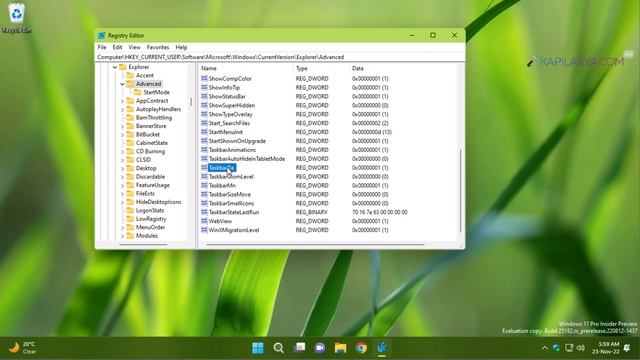The image size is (640, 360).
Task: Open the taskbar clock and date
Action: click(606, 348)
